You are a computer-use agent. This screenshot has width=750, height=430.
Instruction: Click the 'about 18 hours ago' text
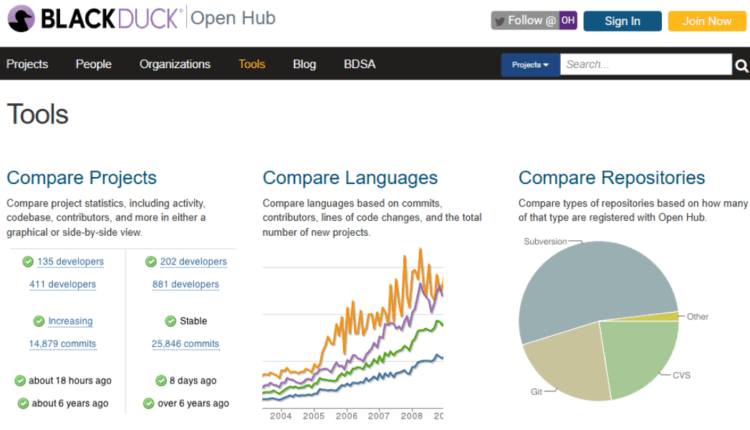pyautogui.click(x=70, y=381)
